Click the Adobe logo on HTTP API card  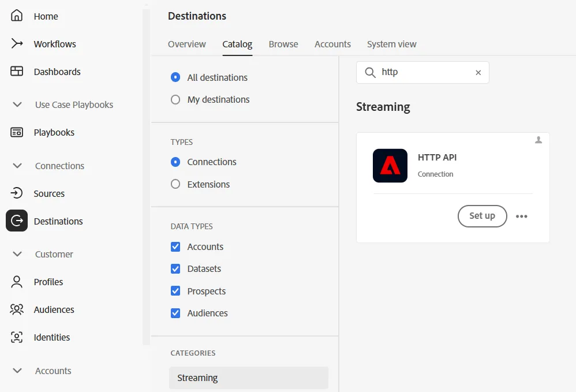(390, 166)
